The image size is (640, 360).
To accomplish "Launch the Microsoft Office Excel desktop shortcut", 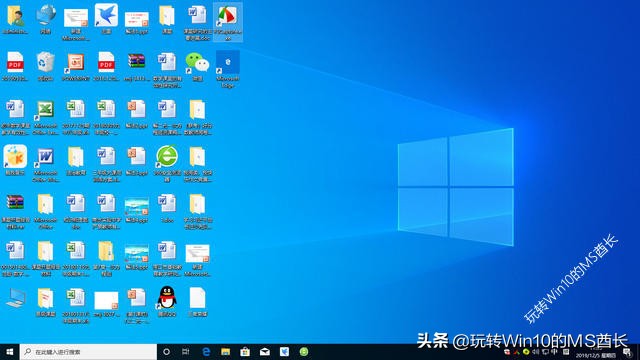I will point(45,117).
